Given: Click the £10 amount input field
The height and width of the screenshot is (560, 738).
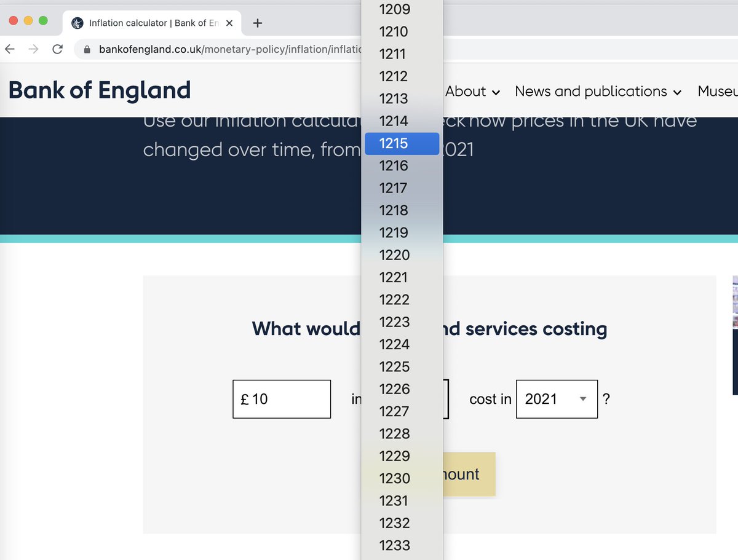Looking at the screenshot, I should coord(281,399).
